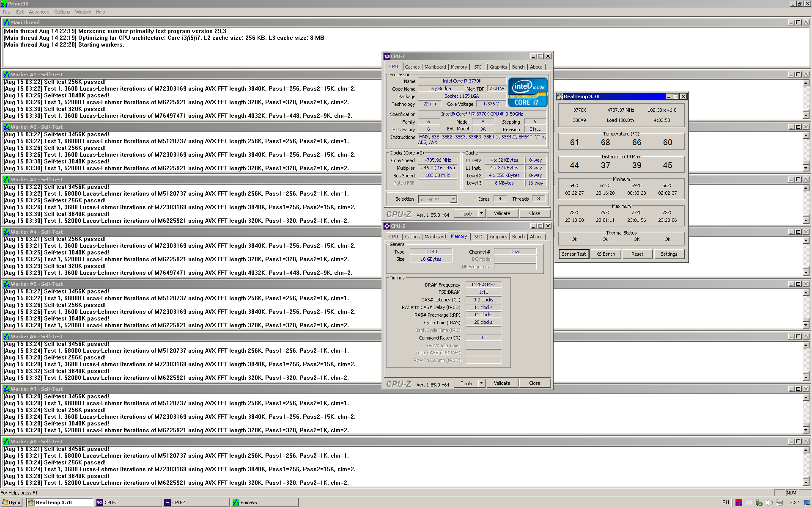Switch to Mainboard tab in upper CPU-Z
The height and width of the screenshot is (508, 812).
pyautogui.click(x=435, y=67)
